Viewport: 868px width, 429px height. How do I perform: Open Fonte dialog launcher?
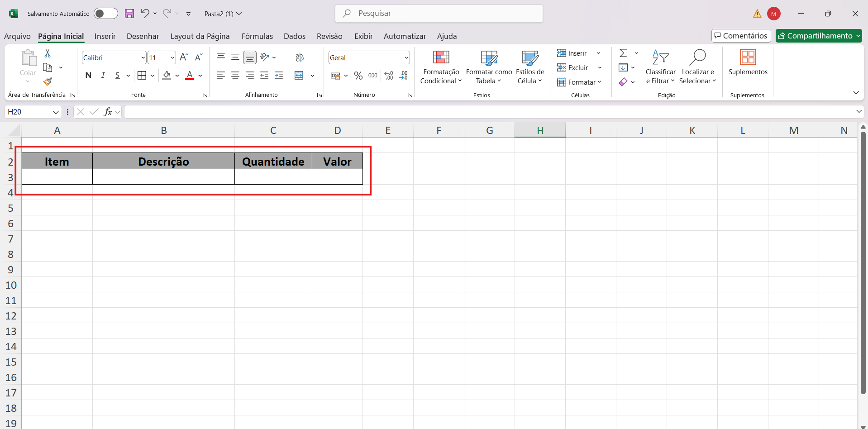pos(205,95)
